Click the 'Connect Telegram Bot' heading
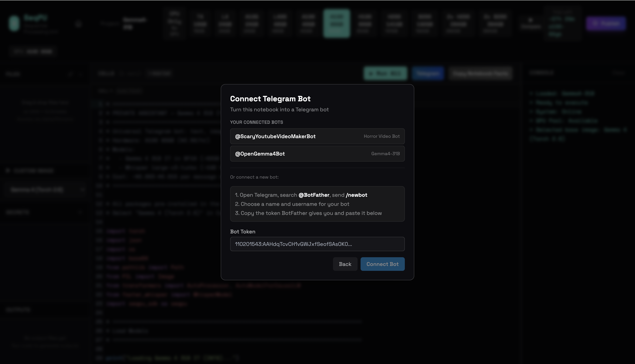This screenshot has height=364, width=635. (270, 99)
